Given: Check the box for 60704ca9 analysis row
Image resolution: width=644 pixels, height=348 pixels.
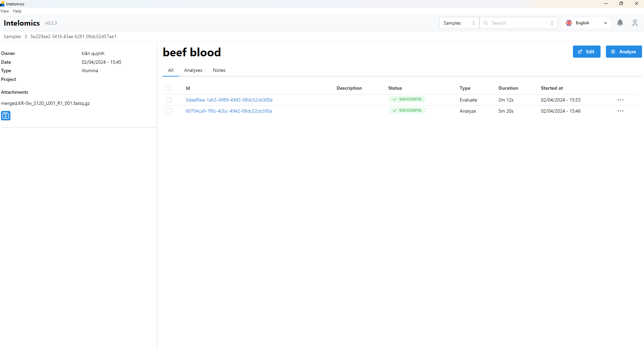Looking at the screenshot, I should tap(169, 111).
